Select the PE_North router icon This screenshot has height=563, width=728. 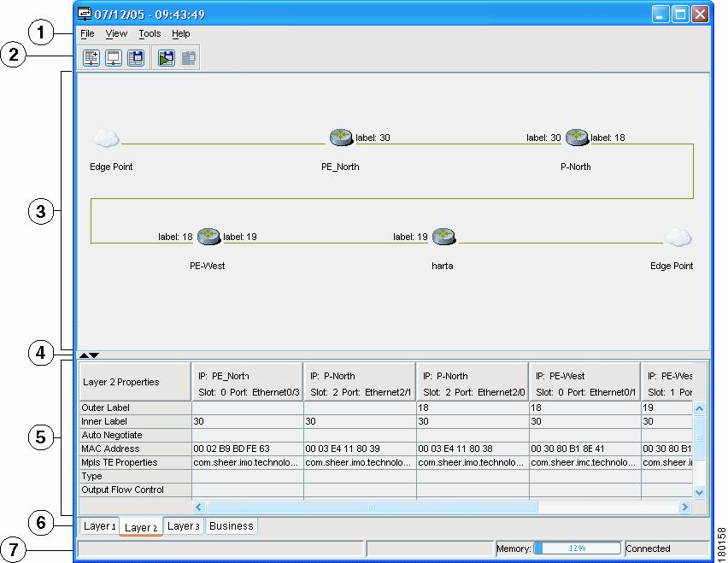tap(341, 138)
